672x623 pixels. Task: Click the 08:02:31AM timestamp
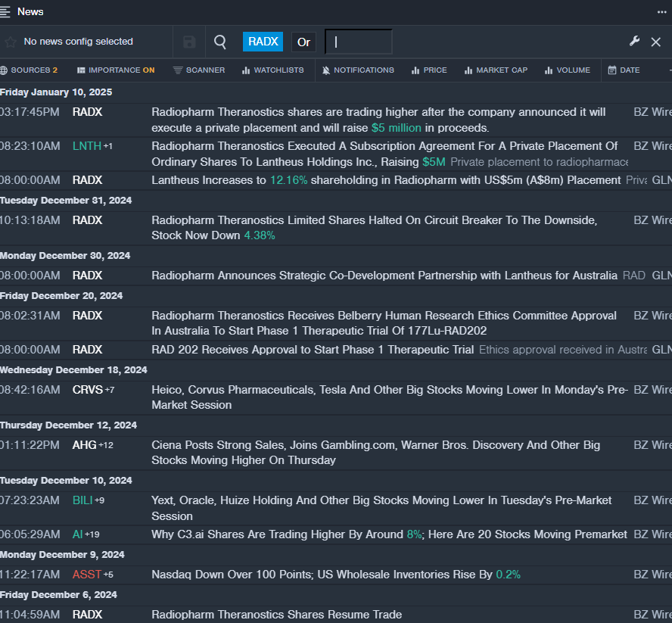[x=30, y=316]
